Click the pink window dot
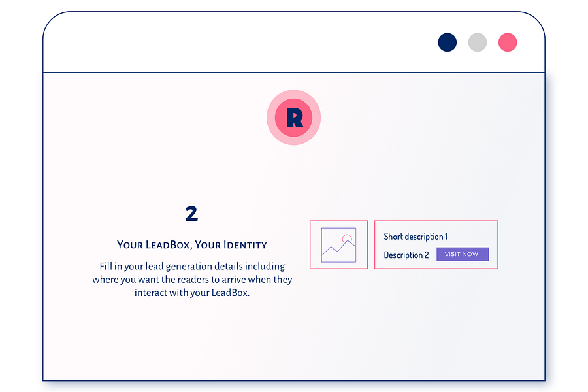This screenshot has width=588, height=392. pos(508,42)
